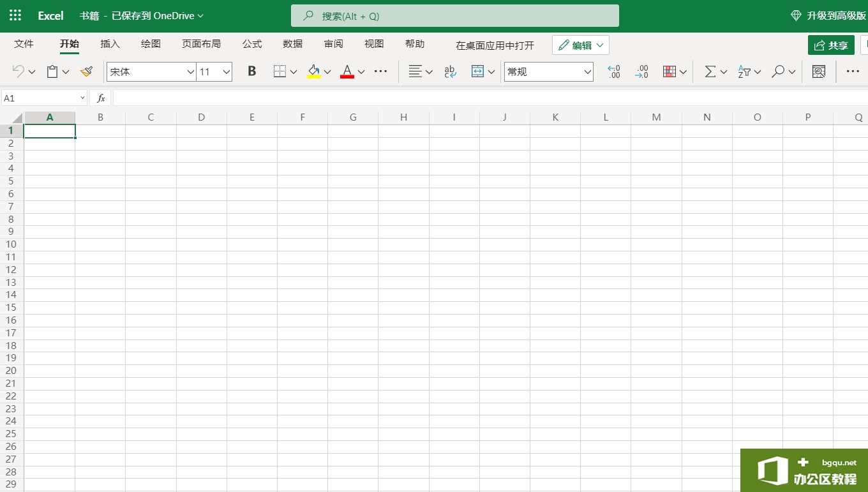The width and height of the screenshot is (868, 492).
Task: Show more font options ellipsis
Action: click(x=381, y=71)
